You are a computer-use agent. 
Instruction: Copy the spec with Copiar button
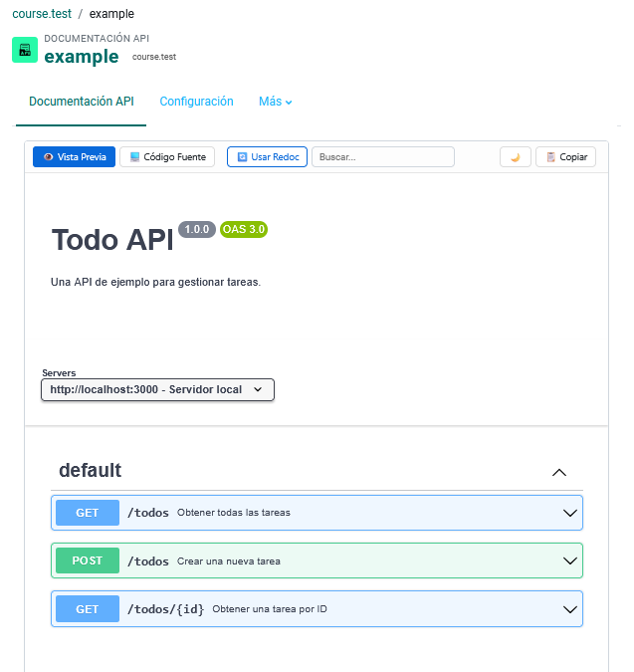pos(566,157)
